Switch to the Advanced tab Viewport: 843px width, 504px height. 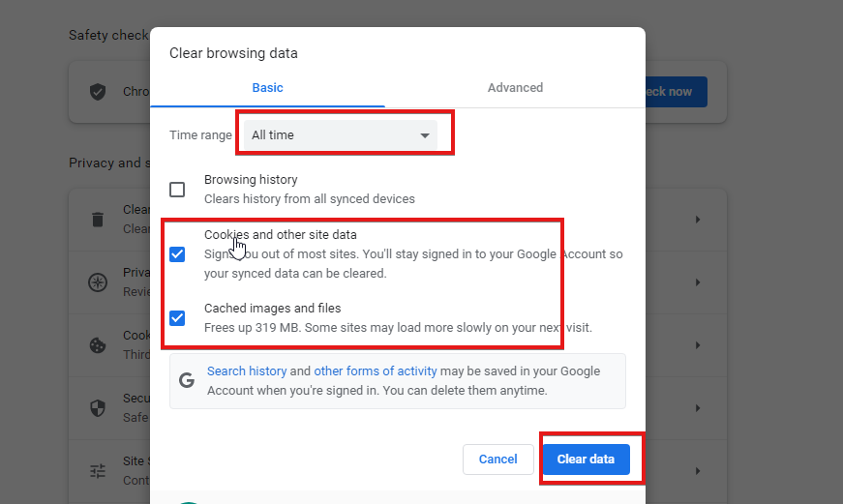[x=515, y=88]
